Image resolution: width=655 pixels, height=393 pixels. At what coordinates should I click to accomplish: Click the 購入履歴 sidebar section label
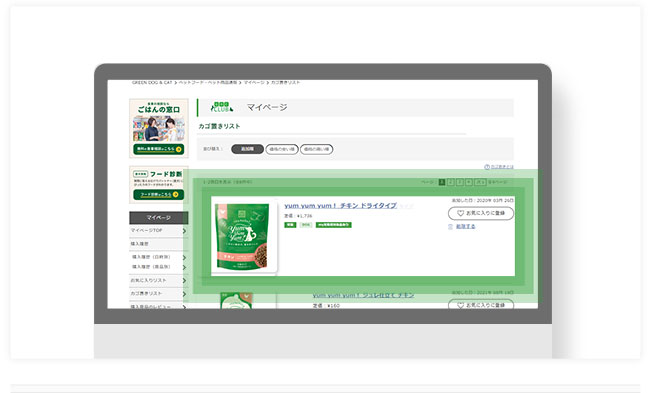tap(140, 244)
